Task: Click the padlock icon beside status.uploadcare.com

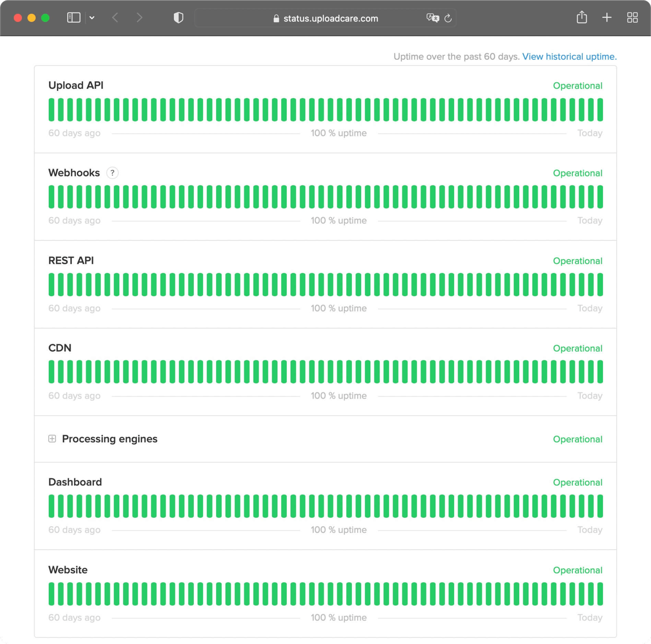Action: point(276,18)
